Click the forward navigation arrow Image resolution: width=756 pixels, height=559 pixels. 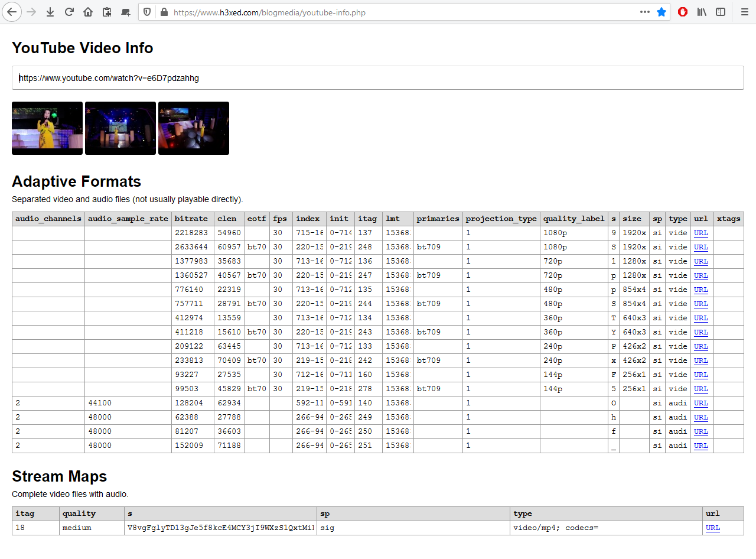[31, 12]
